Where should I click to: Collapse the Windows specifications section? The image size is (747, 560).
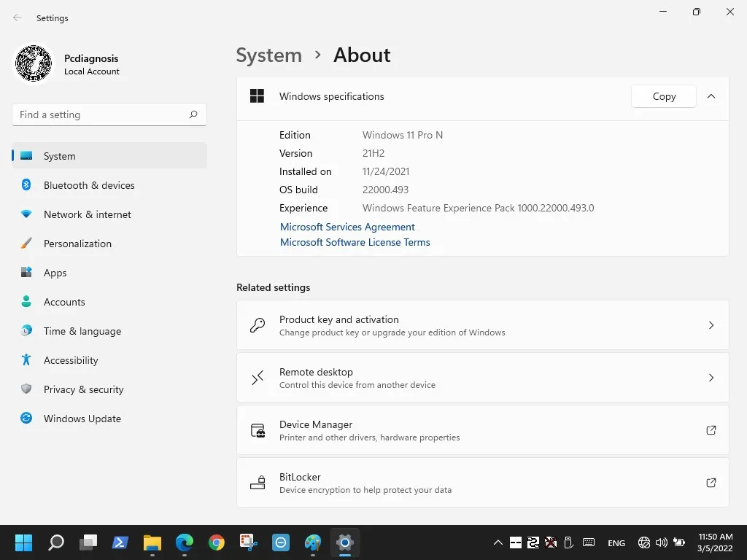pyautogui.click(x=711, y=96)
